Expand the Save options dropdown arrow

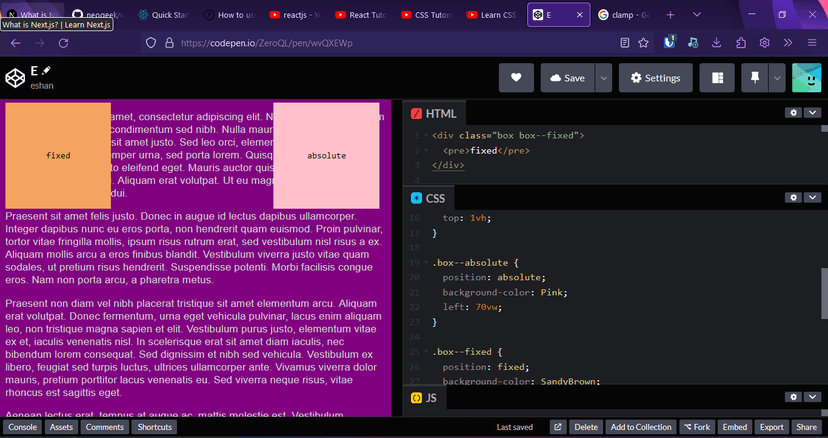point(603,78)
